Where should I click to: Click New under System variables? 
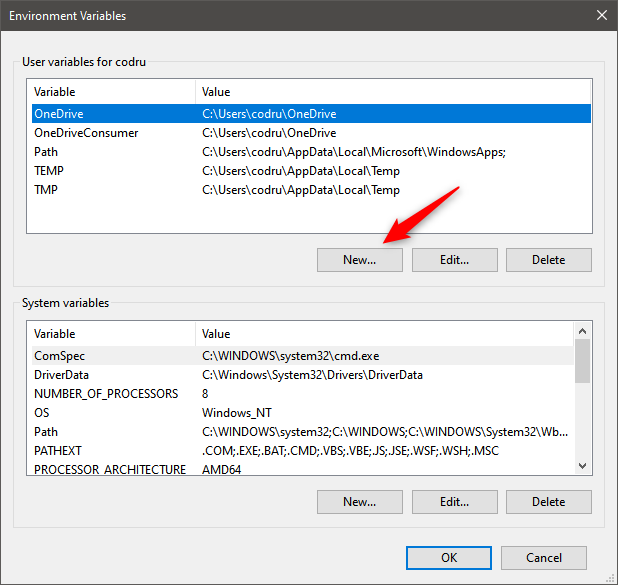[359, 501]
